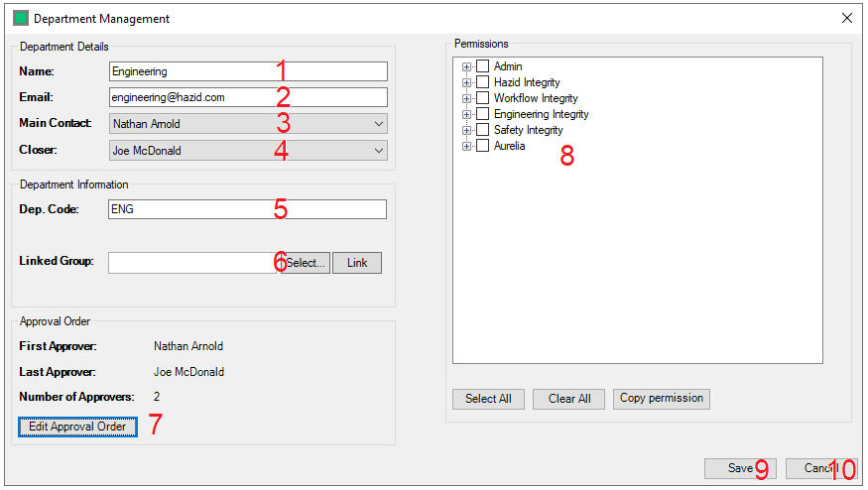
Task: Click the Clear All button
Action: click(569, 399)
